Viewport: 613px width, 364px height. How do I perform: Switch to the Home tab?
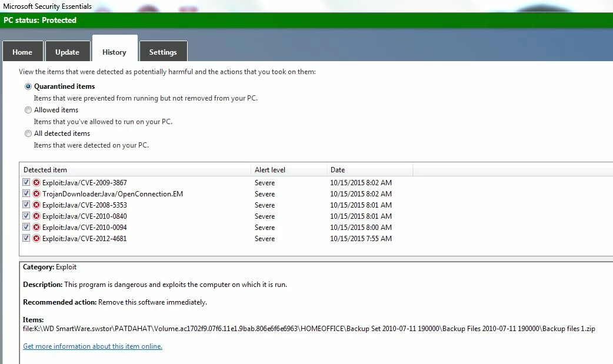coord(23,51)
